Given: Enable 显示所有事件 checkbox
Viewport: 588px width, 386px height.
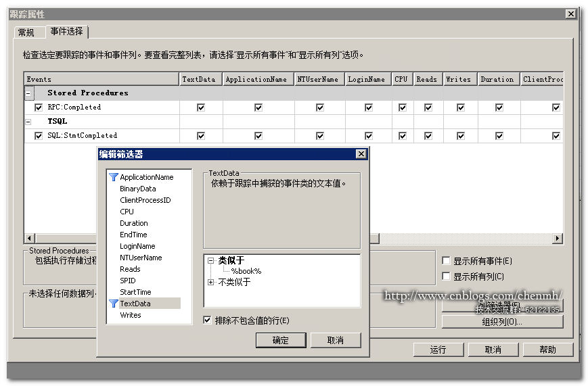Looking at the screenshot, I should tap(447, 260).
